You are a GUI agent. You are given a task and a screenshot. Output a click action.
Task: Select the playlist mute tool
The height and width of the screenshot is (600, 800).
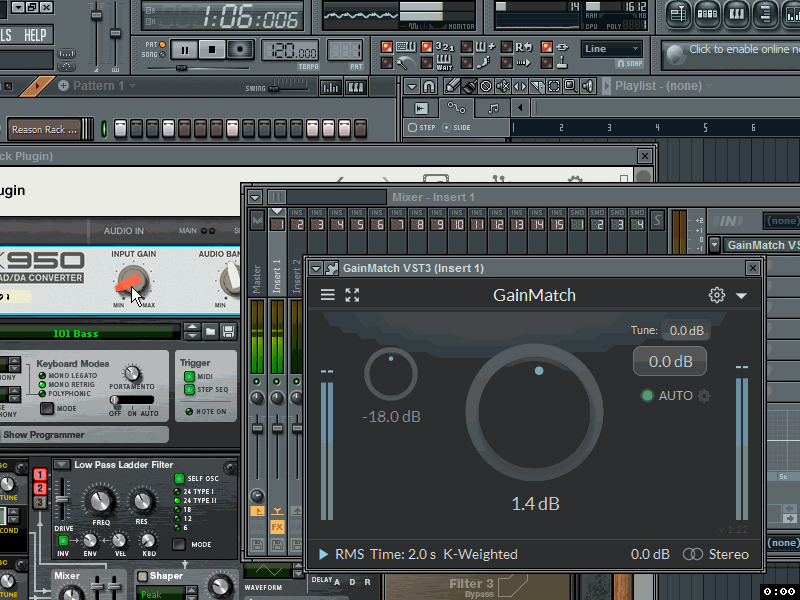pyautogui.click(x=503, y=86)
